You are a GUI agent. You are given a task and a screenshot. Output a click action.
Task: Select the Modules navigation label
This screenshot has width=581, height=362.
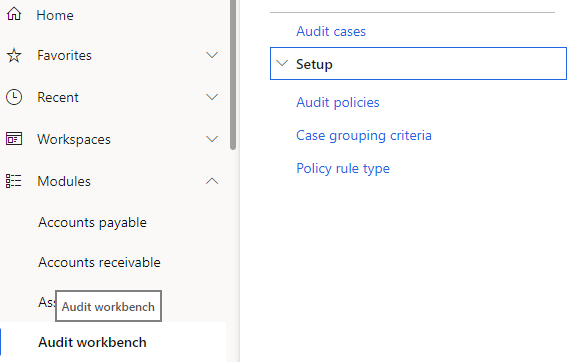click(64, 181)
